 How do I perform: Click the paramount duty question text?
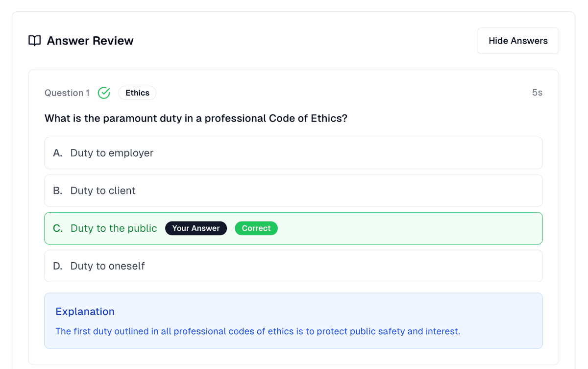[x=196, y=119]
